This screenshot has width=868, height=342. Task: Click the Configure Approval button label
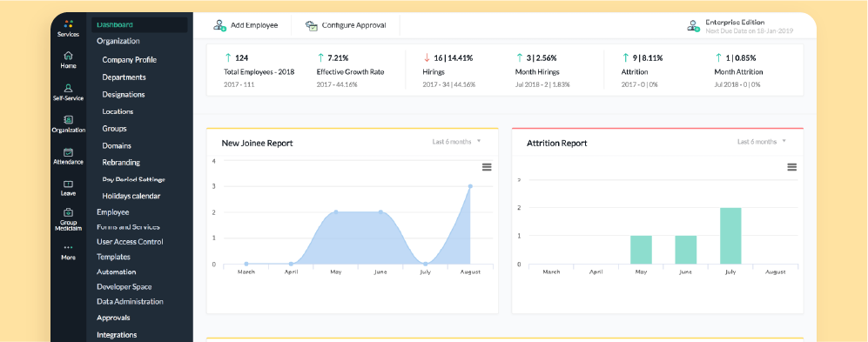[353, 25]
